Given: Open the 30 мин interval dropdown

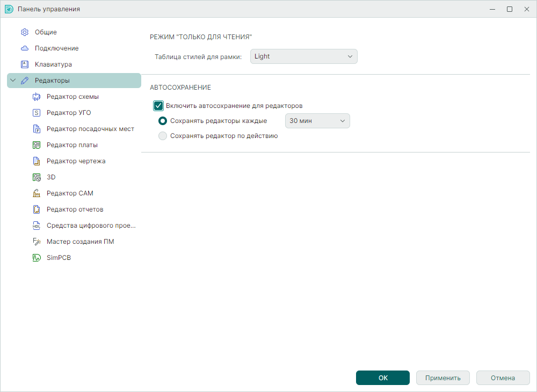Looking at the screenshot, I should [x=317, y=121].
